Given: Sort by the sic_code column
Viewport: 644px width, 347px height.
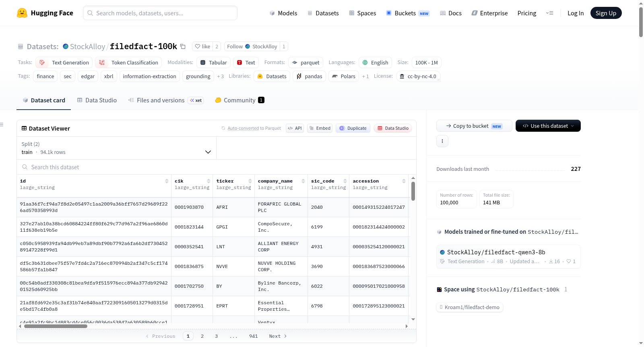Looking at the screenshot, I should coord(345,181).
